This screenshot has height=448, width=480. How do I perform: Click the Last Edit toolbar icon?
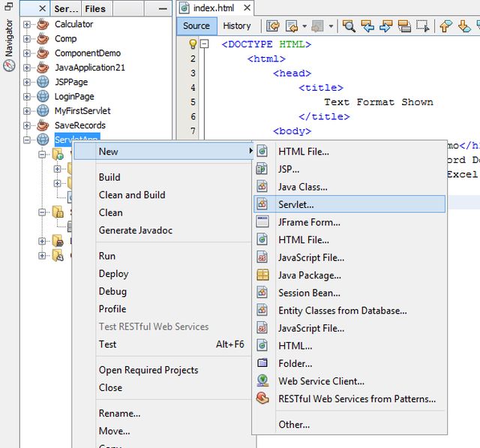tap(272, 26)
